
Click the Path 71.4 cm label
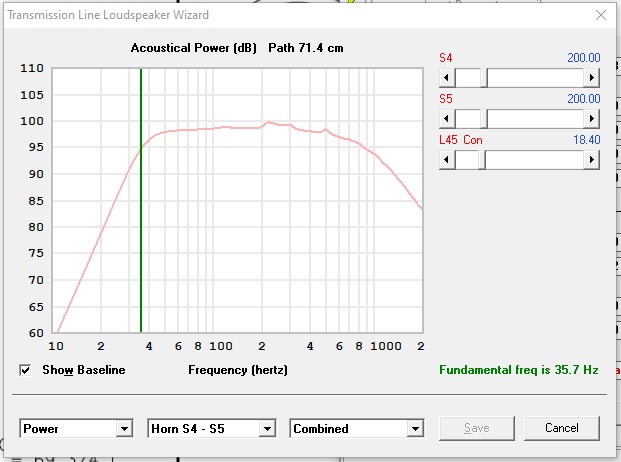pos(306,48)
